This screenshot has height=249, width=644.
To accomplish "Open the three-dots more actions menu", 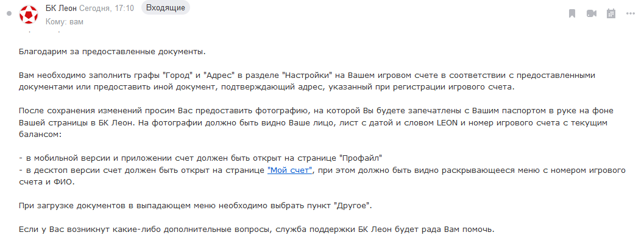I will tap(631, 13).
